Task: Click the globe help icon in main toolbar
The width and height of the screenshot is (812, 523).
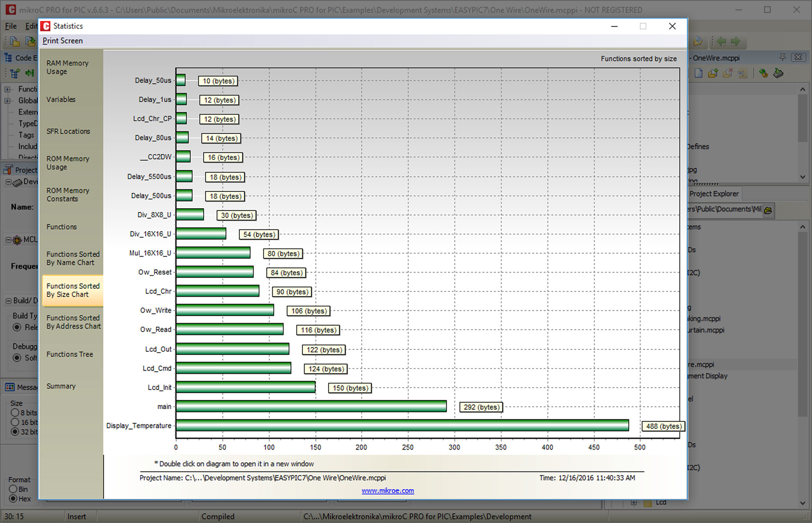Action: click(698, 41)
